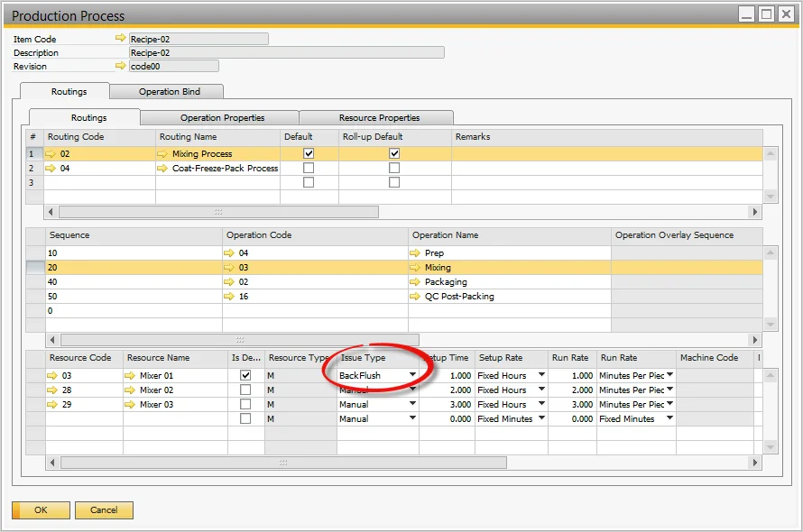This screenshot has height=532, width=803.
Task: Open link arrow beside Mixer 02
Action: pos(130,390)
